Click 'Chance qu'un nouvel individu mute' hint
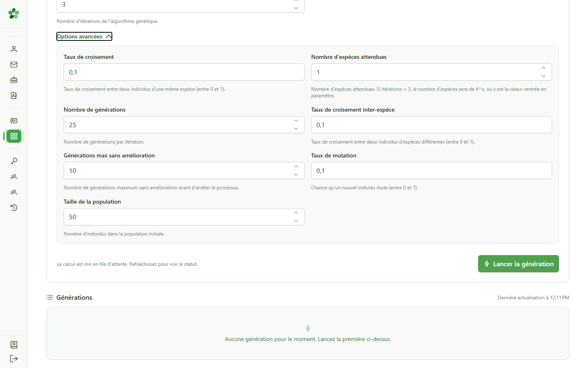 pyautogui.click(x=364, y=188)
